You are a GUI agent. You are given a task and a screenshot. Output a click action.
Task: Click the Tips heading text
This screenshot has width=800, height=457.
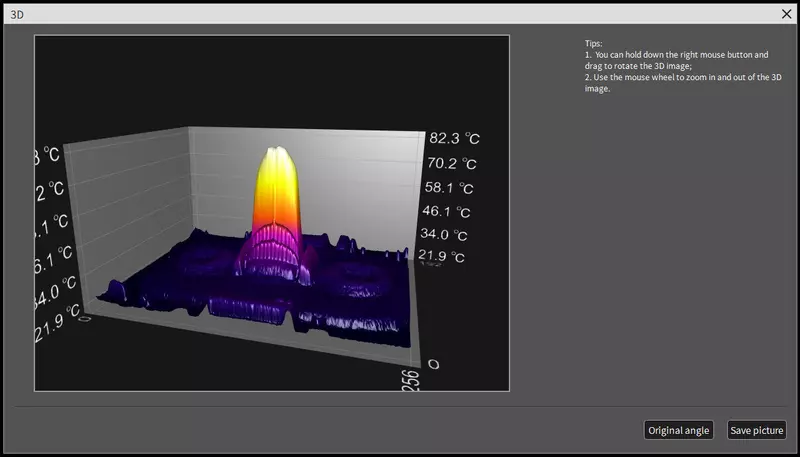click(594, 44)
